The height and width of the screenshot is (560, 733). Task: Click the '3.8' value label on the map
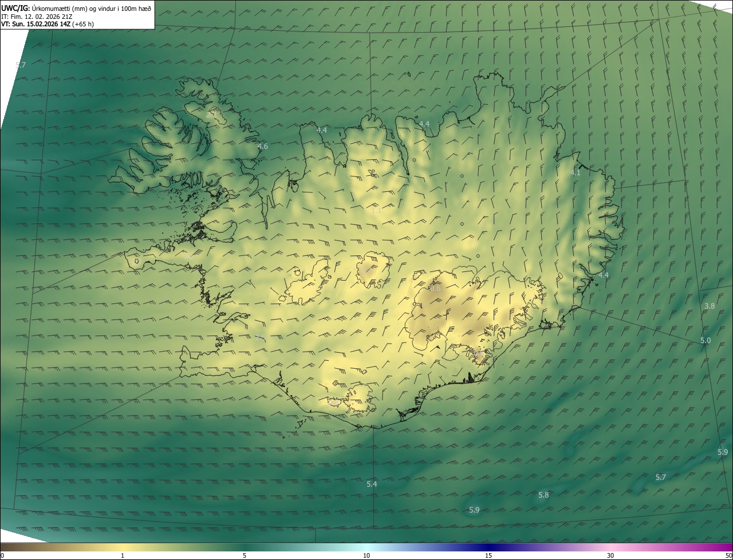pyautogui.click(x=710, y=306)
